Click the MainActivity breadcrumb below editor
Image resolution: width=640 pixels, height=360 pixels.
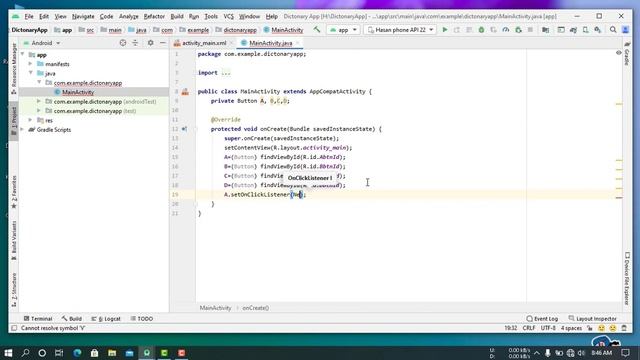(216, 308)
